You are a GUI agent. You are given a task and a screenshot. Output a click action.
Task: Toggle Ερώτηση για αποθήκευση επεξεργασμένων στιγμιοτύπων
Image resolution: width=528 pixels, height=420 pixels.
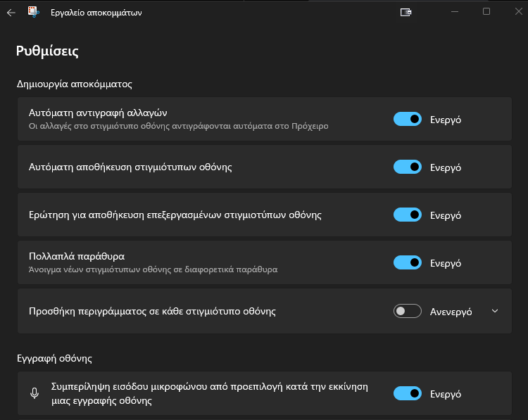[x=408, y=215]
